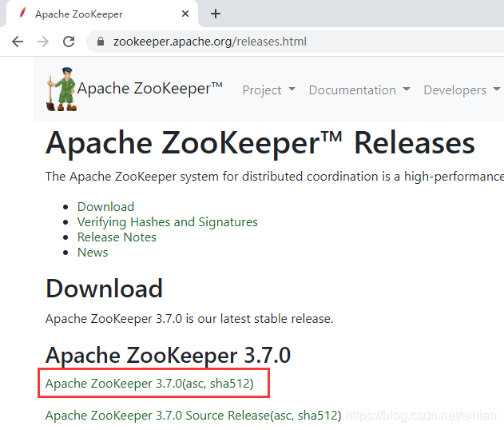Download Apache ZooKeeper 3.7.0 binary link

[x=113, y=384]
